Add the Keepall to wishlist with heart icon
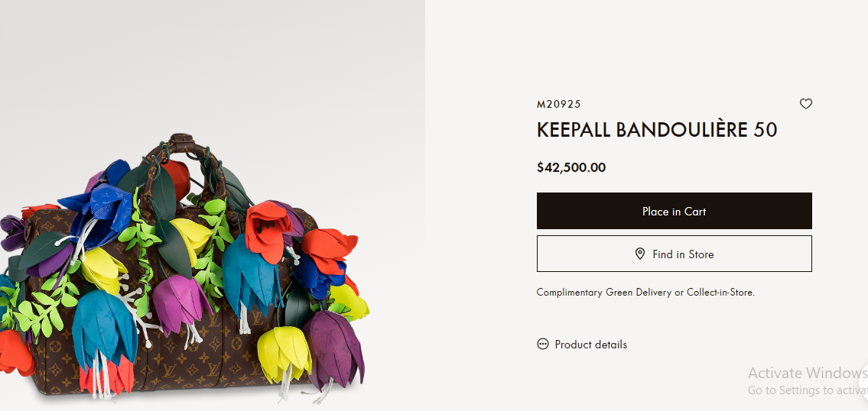 [x=805, y=103]
